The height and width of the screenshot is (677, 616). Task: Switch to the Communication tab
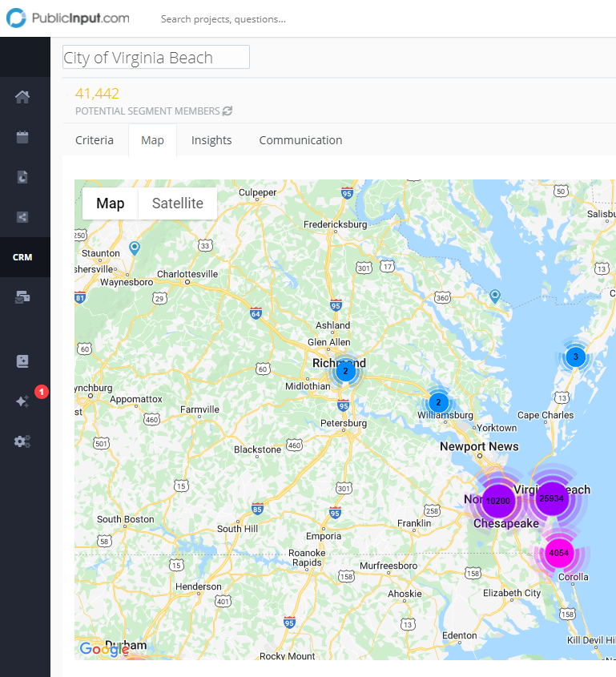point(300,140)
